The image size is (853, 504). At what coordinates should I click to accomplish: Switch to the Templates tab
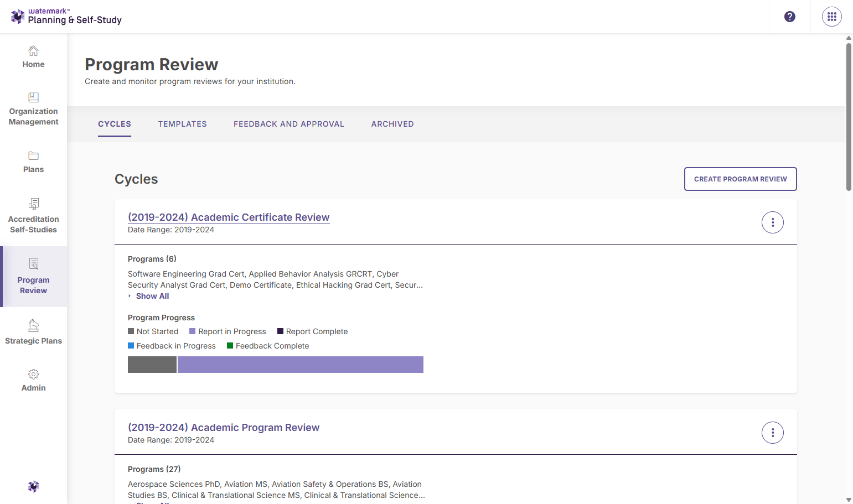(183, 124)
